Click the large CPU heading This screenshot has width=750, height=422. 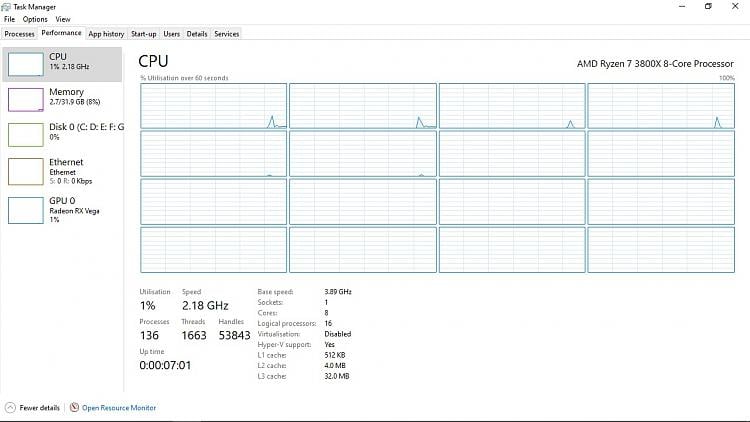(x=153, y=61)
